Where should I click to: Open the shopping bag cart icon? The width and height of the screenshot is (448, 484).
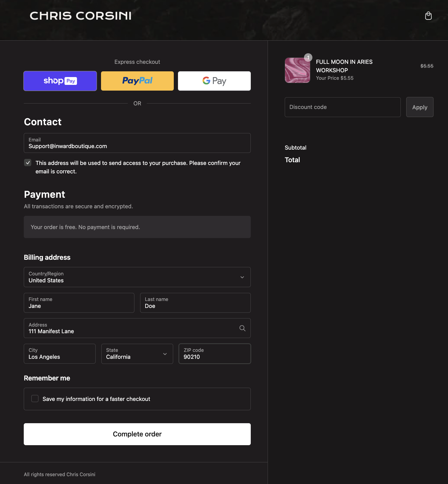(x=428, y=16)
